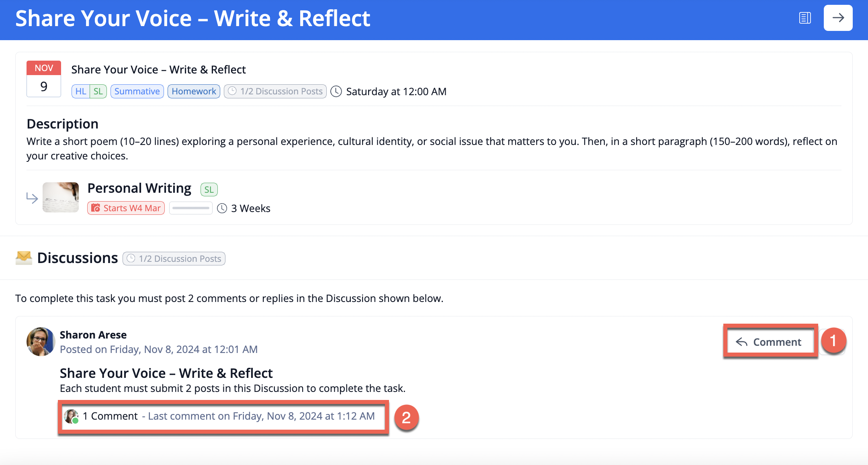The width and height of the screenshot is (868, 465).
Task: Click the envelope Discussions icon
Action: (x=24, y=258)
